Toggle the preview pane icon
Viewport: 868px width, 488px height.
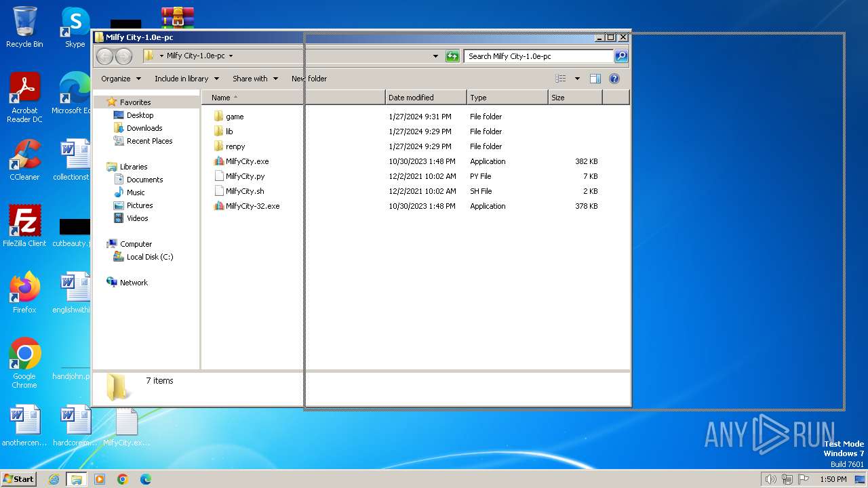[x=595, y=79]
